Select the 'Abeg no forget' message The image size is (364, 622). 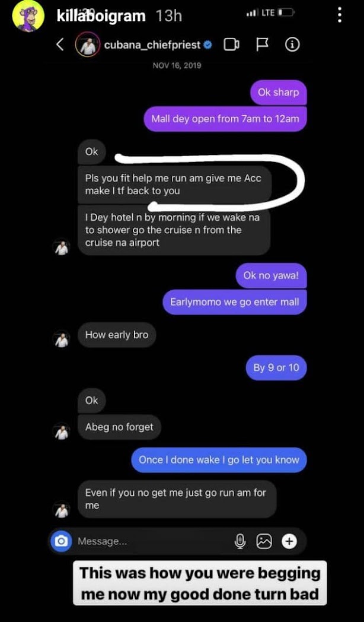click(x=119, y=427)
